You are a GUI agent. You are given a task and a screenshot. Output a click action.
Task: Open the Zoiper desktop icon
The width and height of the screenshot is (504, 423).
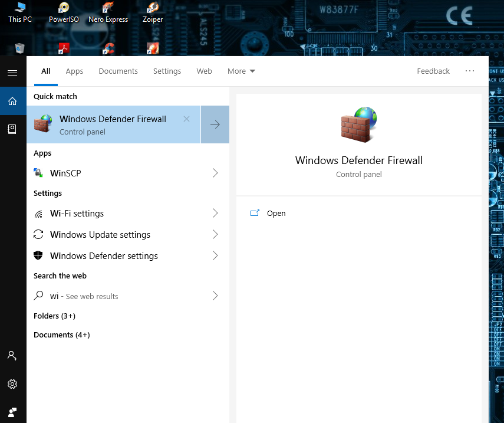tap(152, 13)
